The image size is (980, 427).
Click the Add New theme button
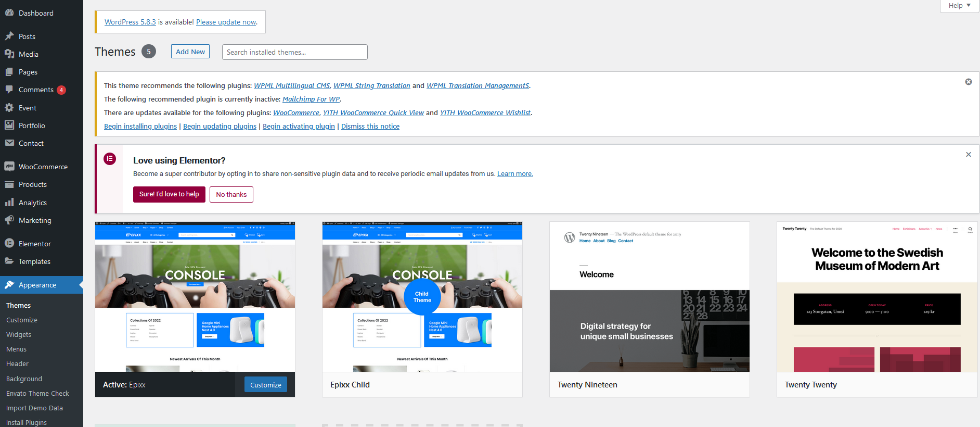pos(190,52)
